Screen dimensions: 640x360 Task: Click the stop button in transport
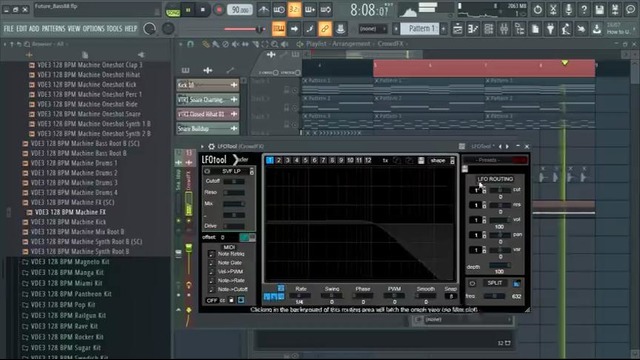[x=203, y=9]
